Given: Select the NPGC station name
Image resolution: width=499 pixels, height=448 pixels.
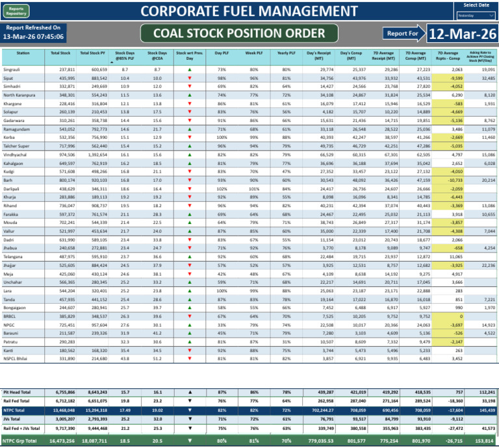Looking at the screenshot, I should [x=8, y=325].
